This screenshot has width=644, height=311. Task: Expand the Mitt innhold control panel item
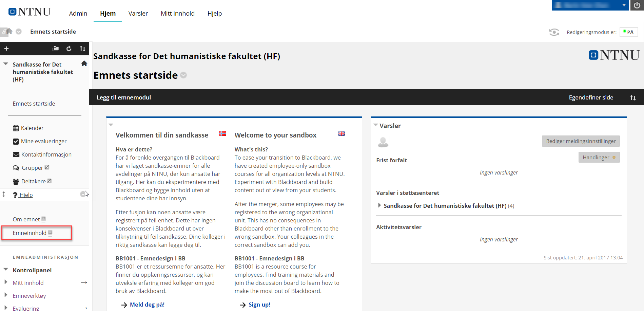click(x=6, y=282)
